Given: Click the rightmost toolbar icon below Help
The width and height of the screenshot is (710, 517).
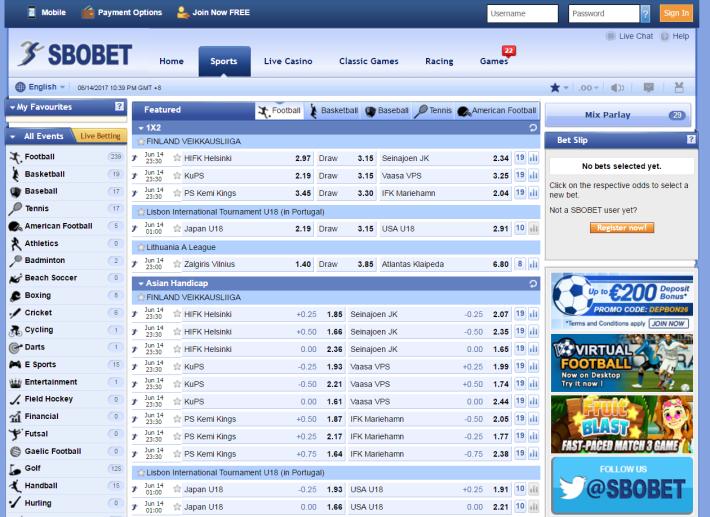Looking at the screenshot, I should pyautogui.click(x=679, y=88).
